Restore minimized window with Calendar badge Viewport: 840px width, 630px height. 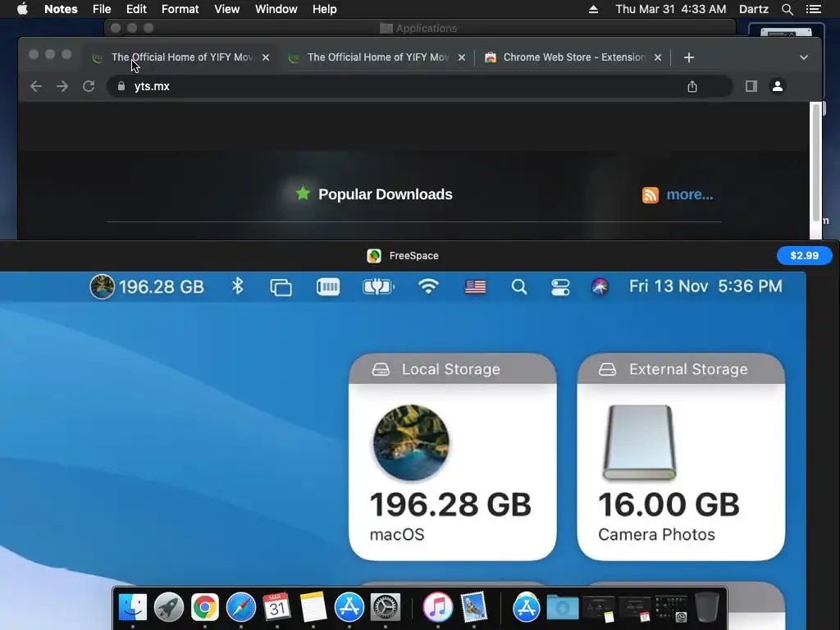[635, 609]
